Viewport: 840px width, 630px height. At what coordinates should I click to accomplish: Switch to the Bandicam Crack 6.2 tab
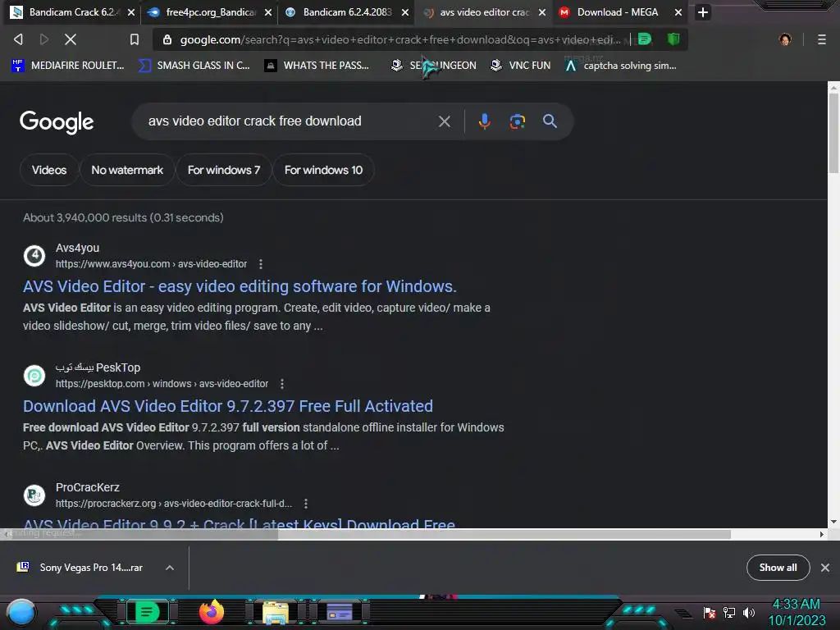[72, 11]
